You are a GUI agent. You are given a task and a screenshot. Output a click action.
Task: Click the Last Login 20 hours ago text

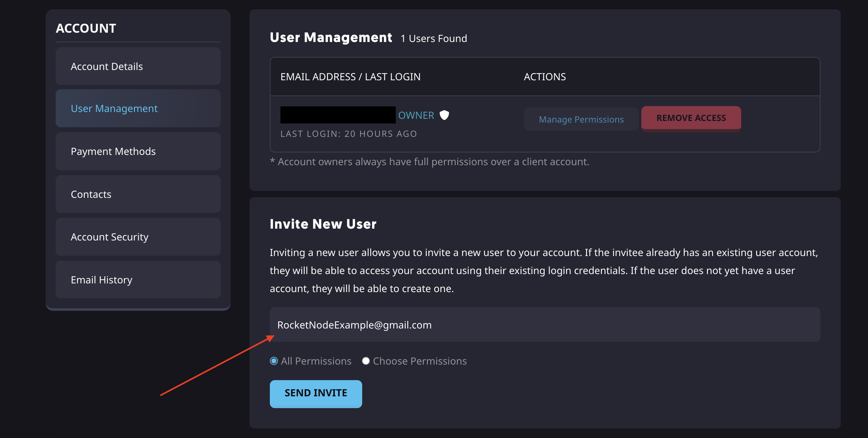pyautogui.click(x=349, y=134)
